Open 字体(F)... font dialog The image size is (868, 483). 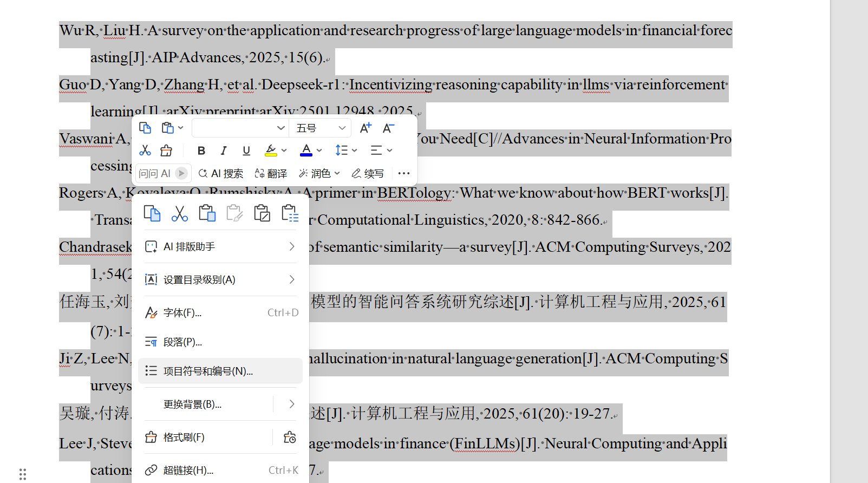point(220,312)
